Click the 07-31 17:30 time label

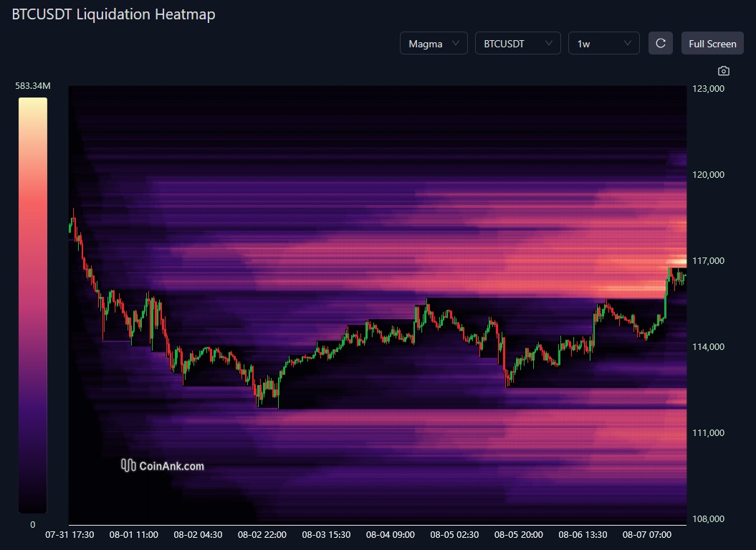pos(70,534)
